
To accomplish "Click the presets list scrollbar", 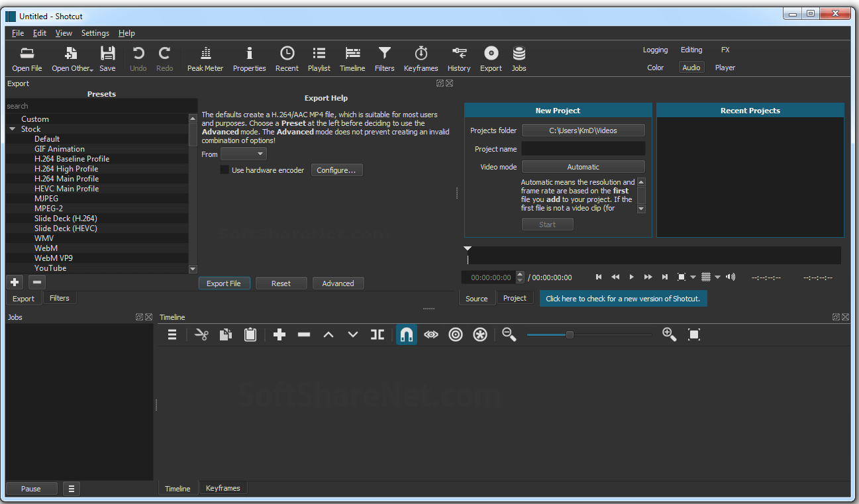I will point(193,193).
